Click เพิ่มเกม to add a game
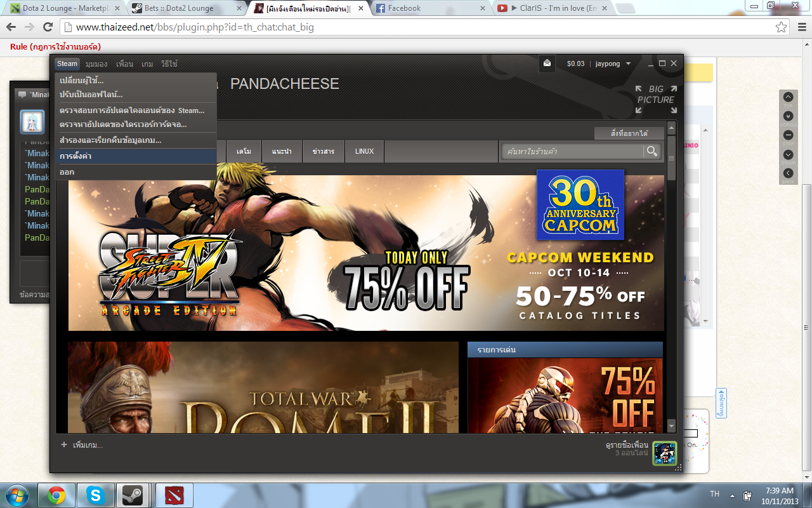The width and height of the screenshot is (812, 508). click(88, 445)
